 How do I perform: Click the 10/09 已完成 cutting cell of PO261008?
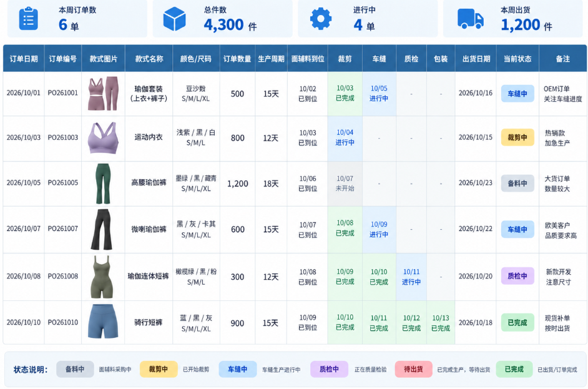pos(345,277)
